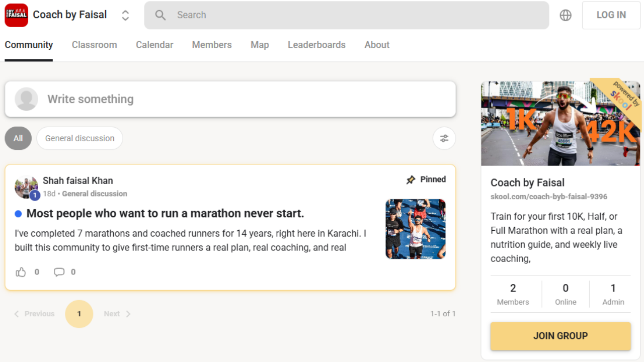
Task: Click the comment bubble icon on post
Action: pos(59,272)
